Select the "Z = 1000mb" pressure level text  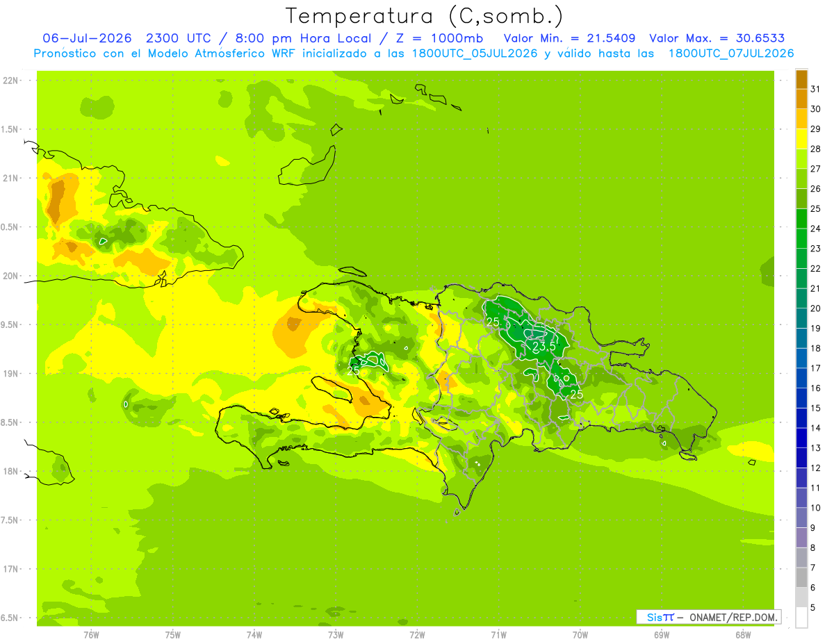tap(443, 38)
